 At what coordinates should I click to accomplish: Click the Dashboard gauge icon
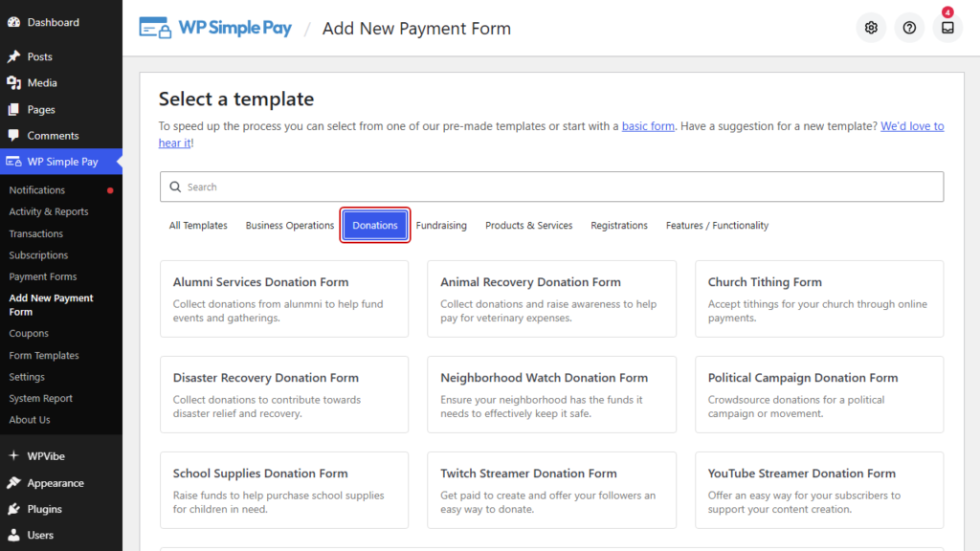[13, 22]
